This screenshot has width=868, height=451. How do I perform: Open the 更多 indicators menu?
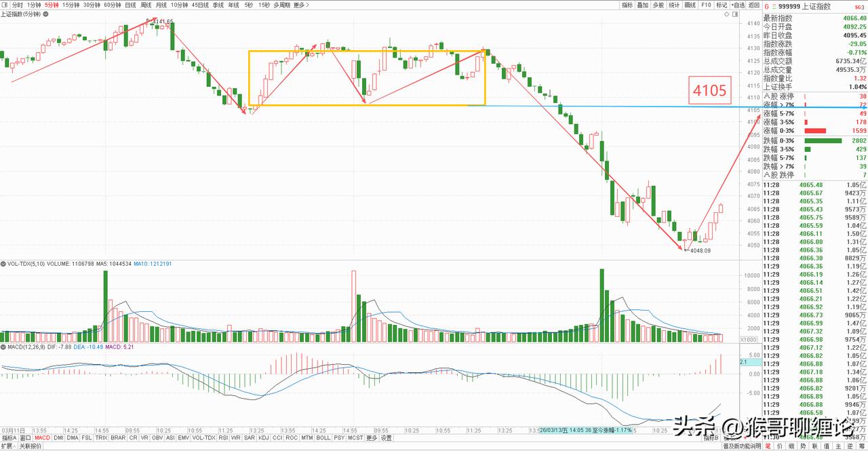point(372,438)
